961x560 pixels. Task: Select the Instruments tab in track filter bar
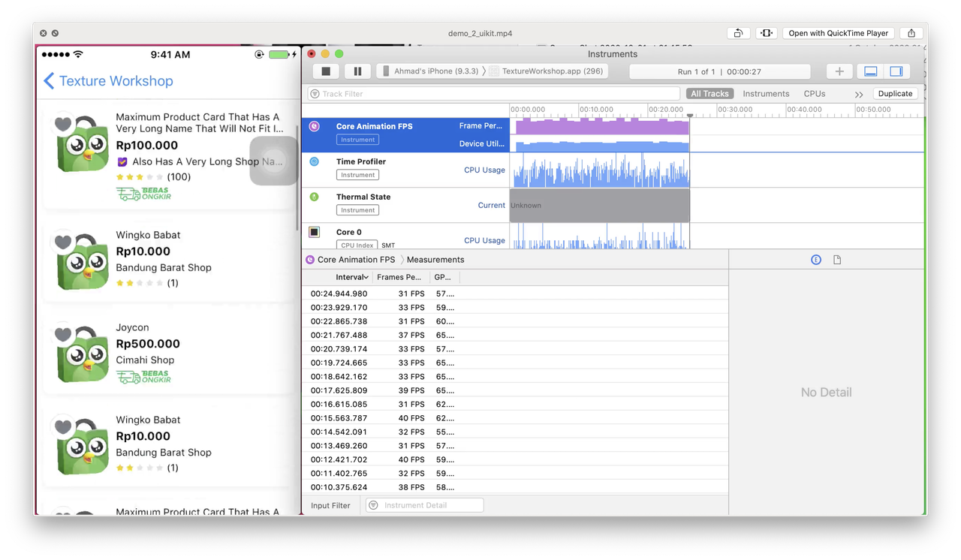[766, 93]
